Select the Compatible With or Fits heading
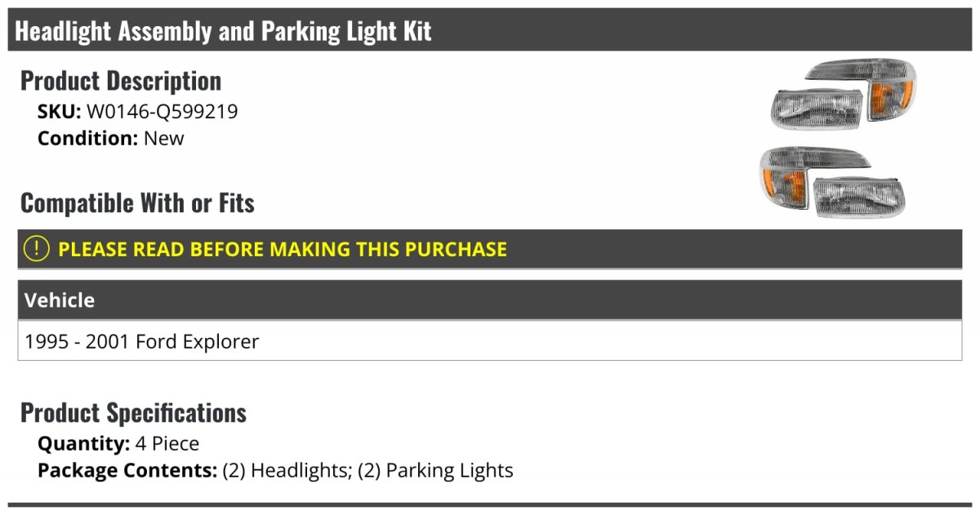The width and height of the screenshot is (980, 515). [137, 203]
